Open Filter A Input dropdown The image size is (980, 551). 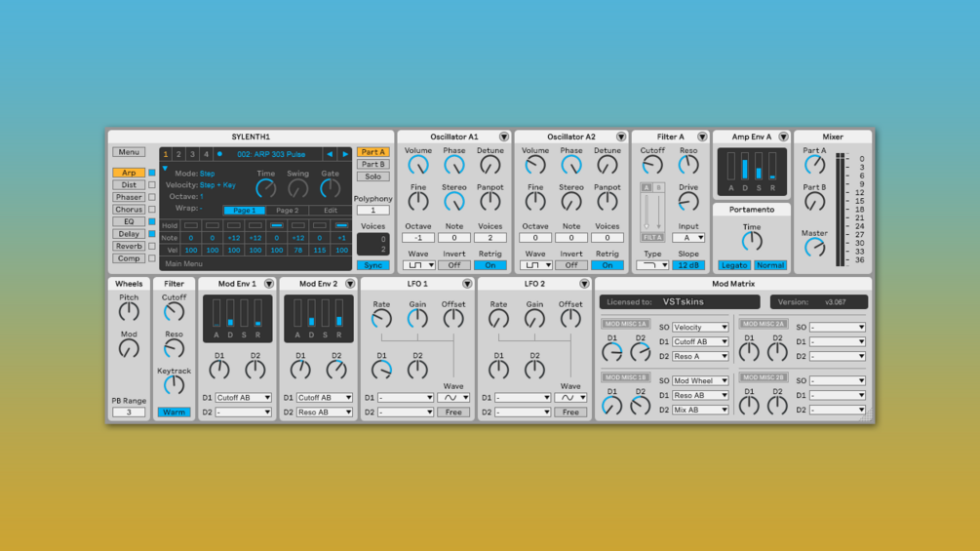pos(688,238)
